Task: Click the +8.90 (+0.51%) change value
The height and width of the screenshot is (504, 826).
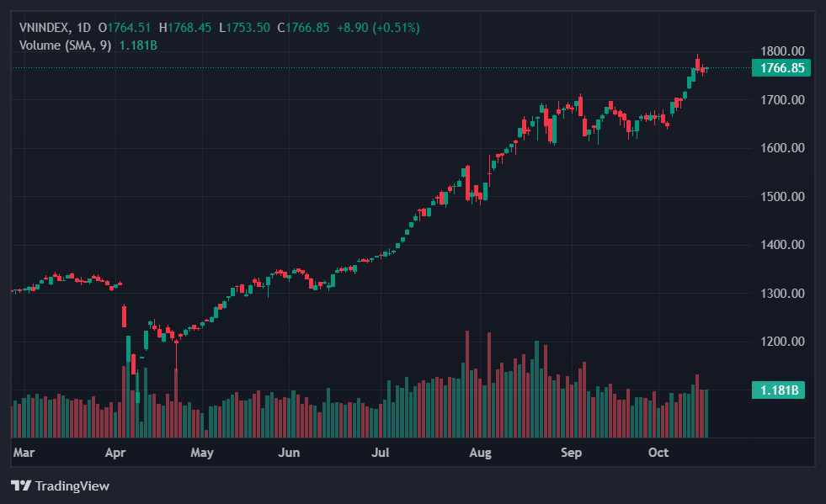Action: (378, 28)
